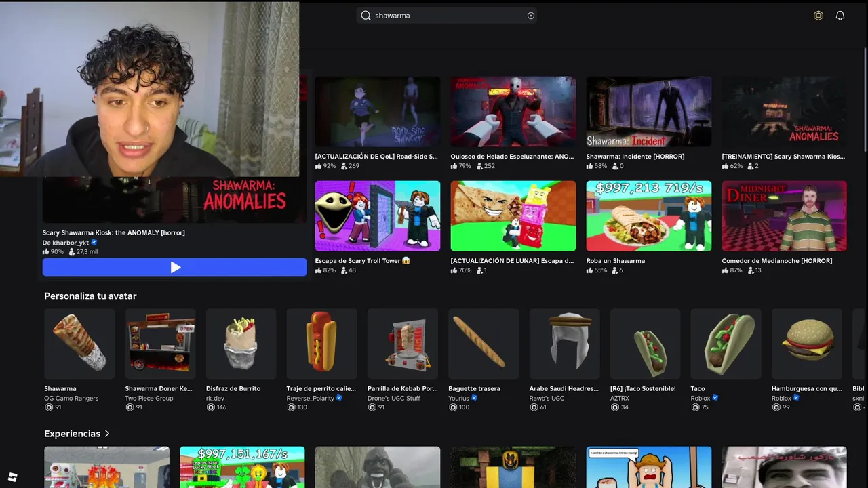The image size is (868, 488).
Task: Expand Experiencias section via chevron
Action: (107, 434)
